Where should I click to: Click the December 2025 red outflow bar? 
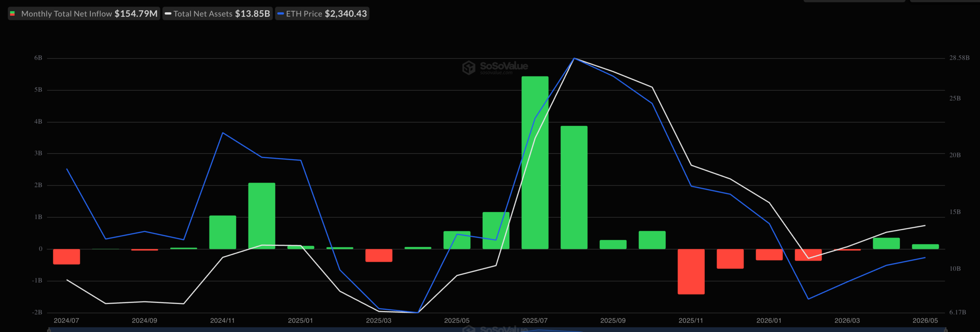point(730,259)
